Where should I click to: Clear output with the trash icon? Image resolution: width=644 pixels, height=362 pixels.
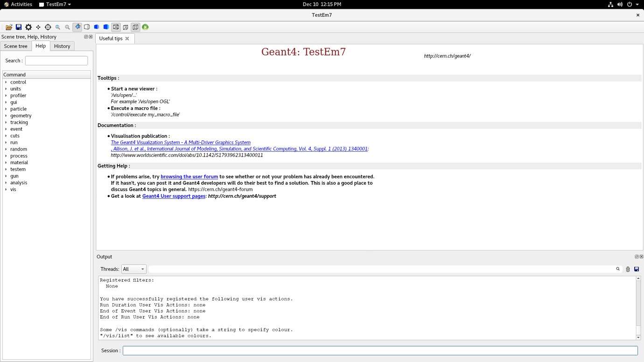pyautogui.click(x=628, y=269)
